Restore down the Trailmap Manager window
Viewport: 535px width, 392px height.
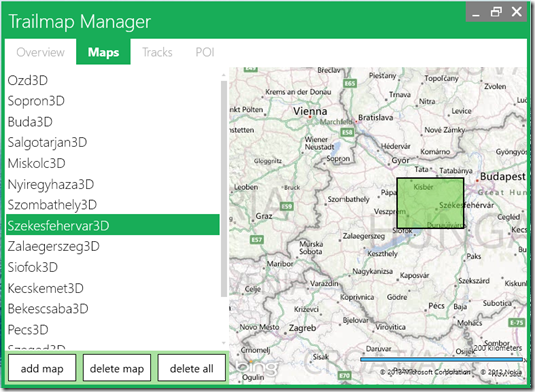tap(496, 12)
